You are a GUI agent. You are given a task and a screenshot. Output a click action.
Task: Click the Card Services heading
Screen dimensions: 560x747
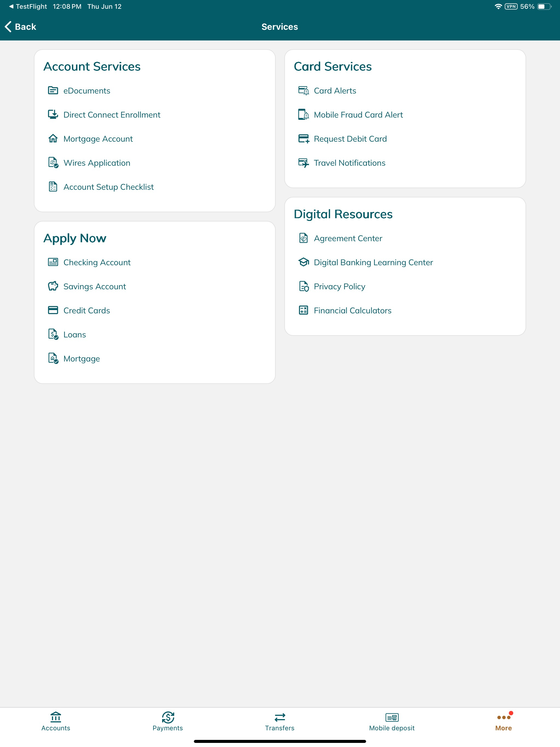tap(333, 66)
